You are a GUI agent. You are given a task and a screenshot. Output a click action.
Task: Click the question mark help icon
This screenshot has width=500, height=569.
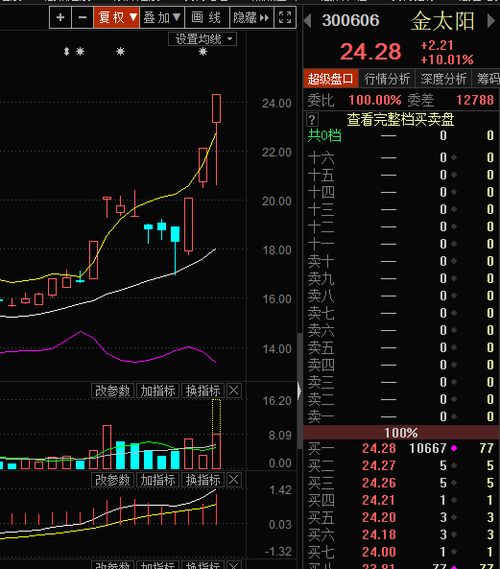(x=312, y=119)
